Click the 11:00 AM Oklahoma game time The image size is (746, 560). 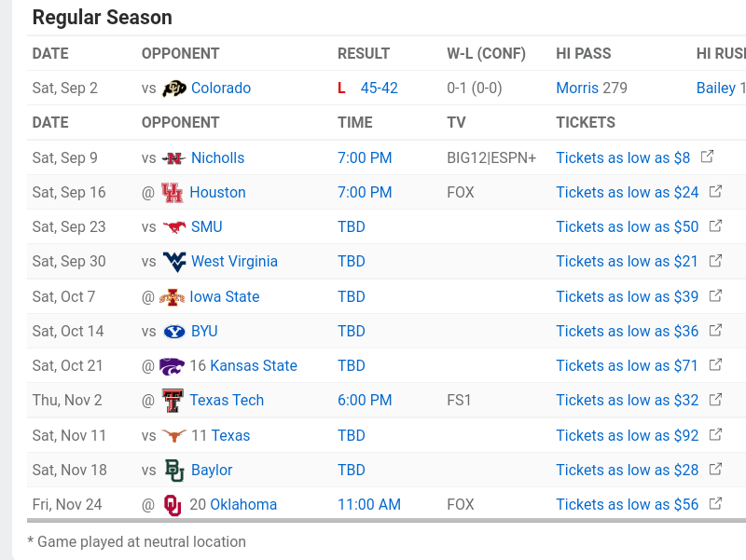click(x=369, y=505)
